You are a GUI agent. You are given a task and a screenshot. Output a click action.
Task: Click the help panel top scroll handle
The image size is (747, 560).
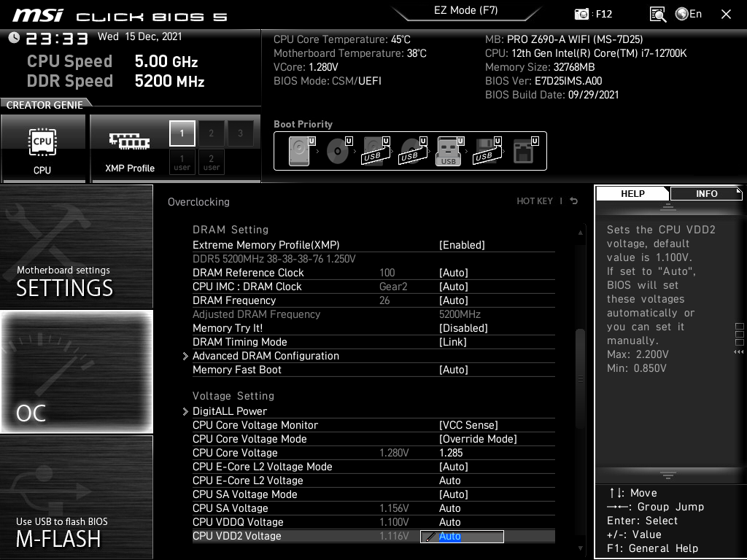tap(668, 206)
